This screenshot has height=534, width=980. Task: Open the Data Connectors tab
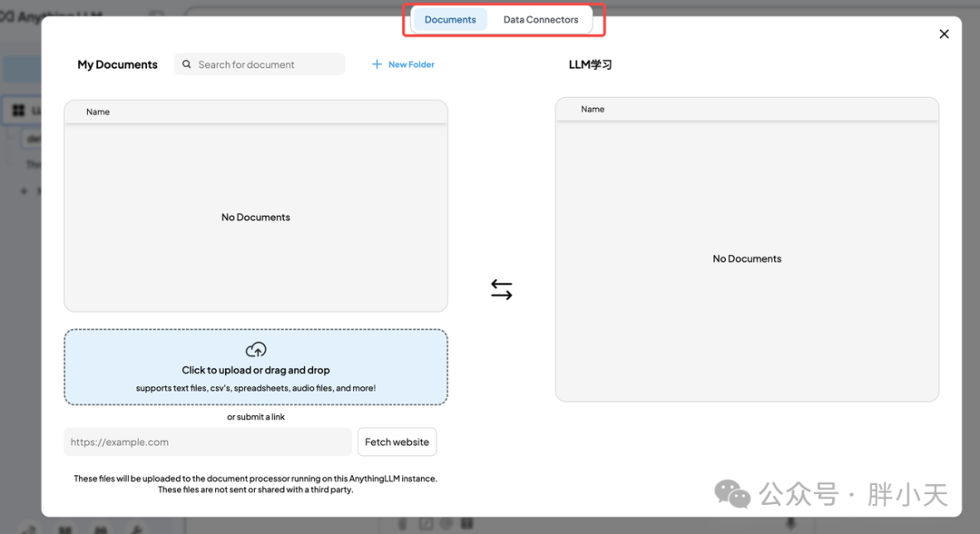(x=541, y=20)
